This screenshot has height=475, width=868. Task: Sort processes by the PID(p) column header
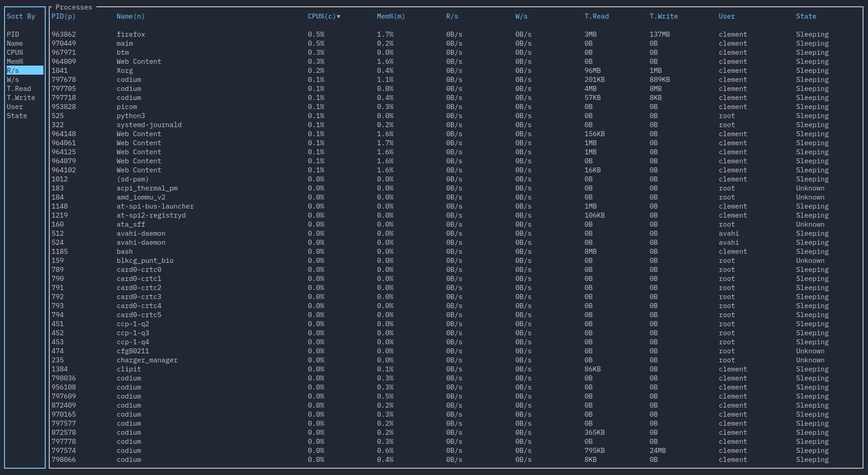63,16
